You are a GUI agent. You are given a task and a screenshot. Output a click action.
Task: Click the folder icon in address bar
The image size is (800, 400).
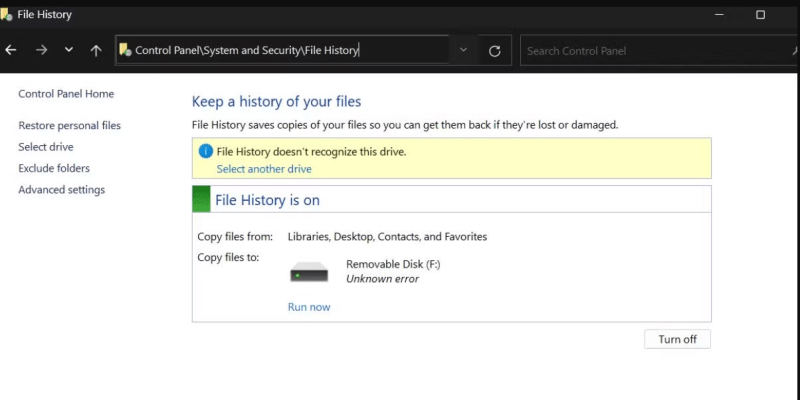click(x=125, y=49)
